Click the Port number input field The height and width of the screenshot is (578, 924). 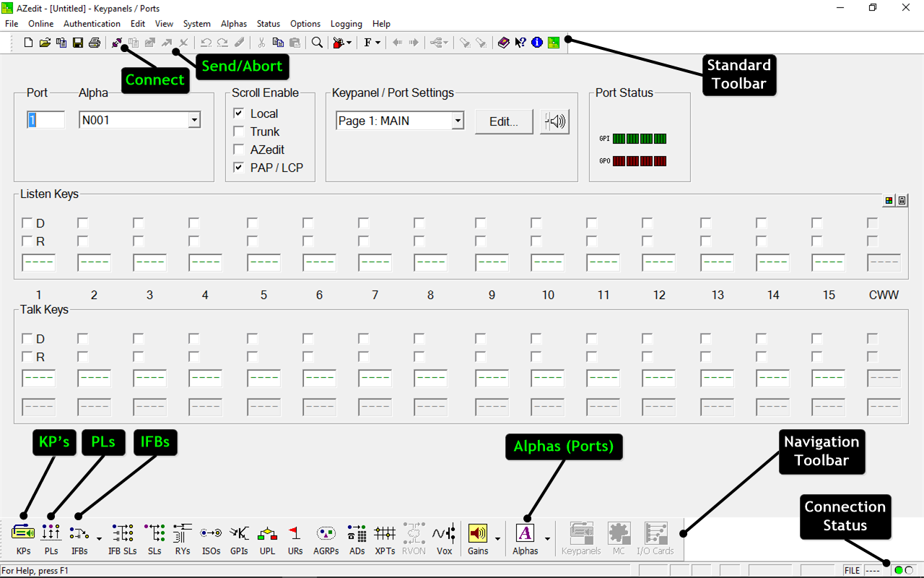pos(45,120)
